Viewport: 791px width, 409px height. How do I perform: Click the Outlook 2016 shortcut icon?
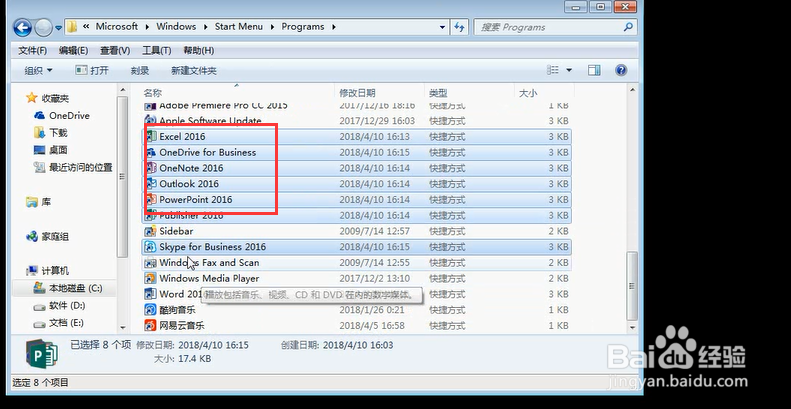coord(150,184)
